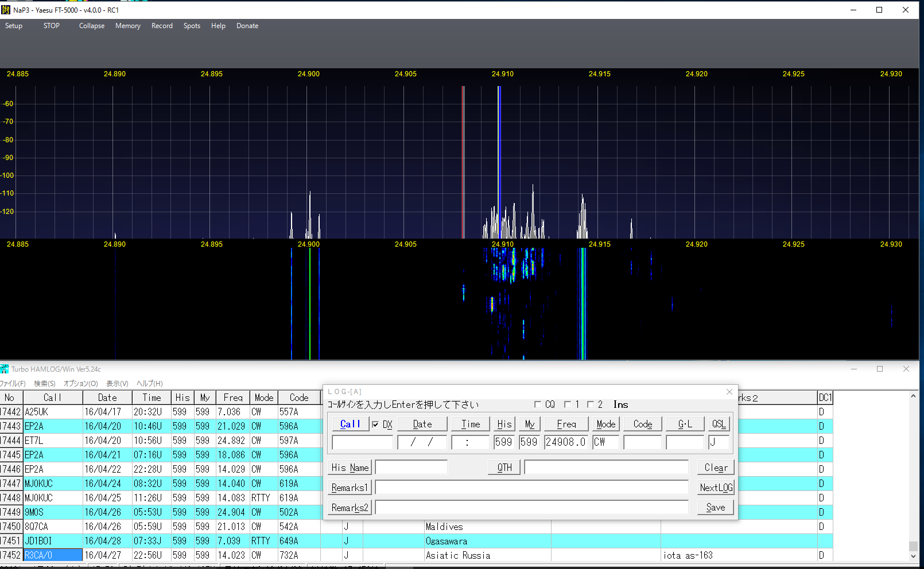Open the Setup menu in NaP3
This screenshot has width=924, height=569.
point(14,26)
